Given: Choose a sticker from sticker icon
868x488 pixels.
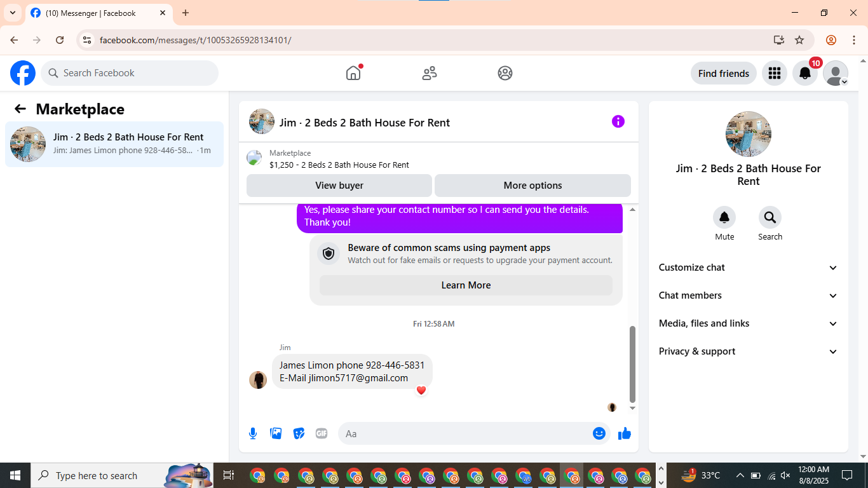Looking at the screenshot, I should tap(299, 433).
